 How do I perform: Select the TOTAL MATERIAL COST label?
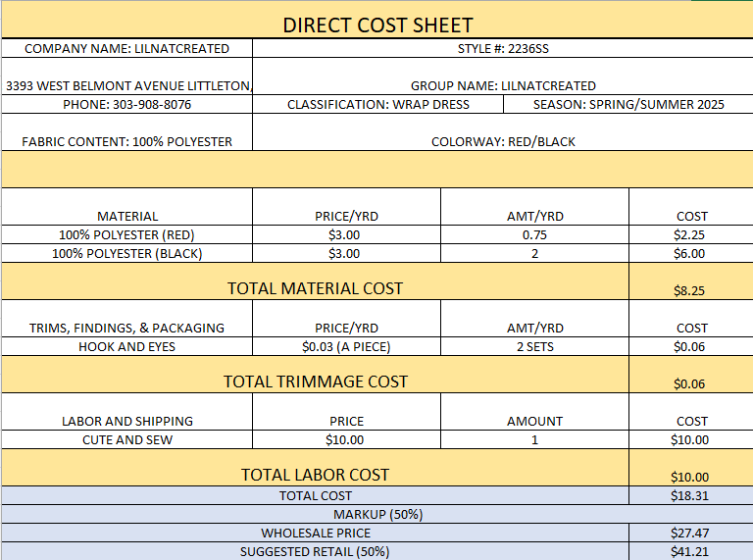click(315, 281)
